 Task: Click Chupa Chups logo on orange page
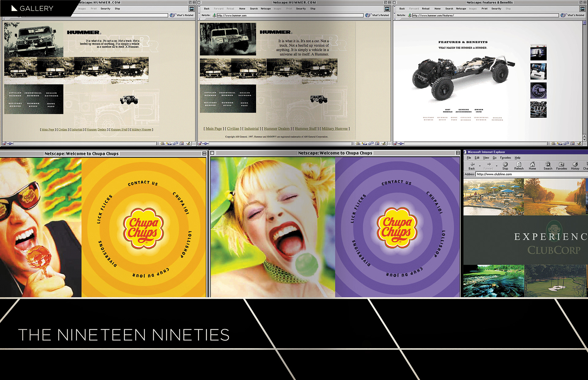point(143,229)
